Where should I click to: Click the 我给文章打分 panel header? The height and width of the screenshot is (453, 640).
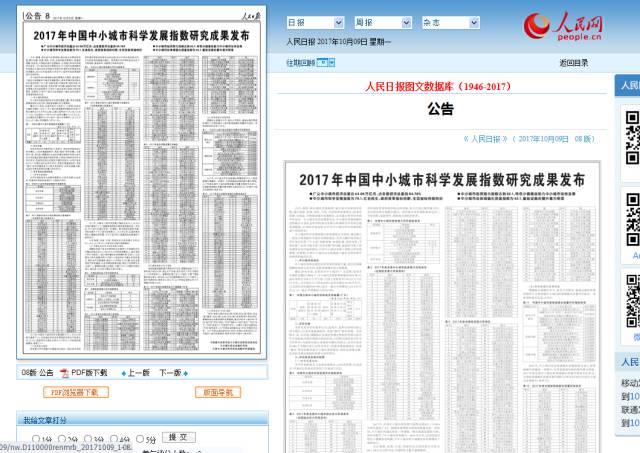click(x=142, y=419)
